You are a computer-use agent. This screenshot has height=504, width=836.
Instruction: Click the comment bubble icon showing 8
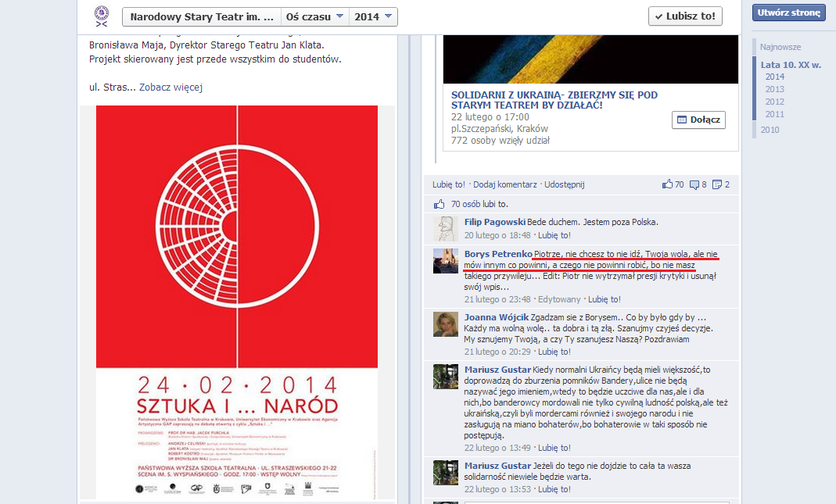coord(694,185)
